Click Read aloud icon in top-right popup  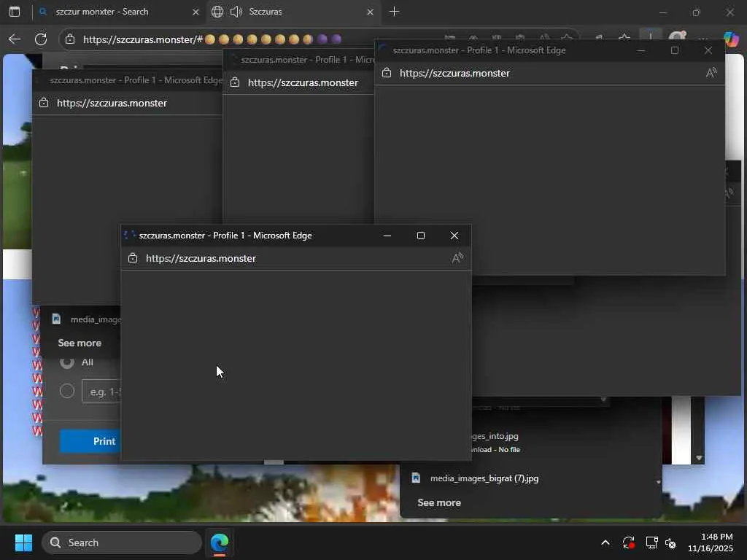point(711,73)
